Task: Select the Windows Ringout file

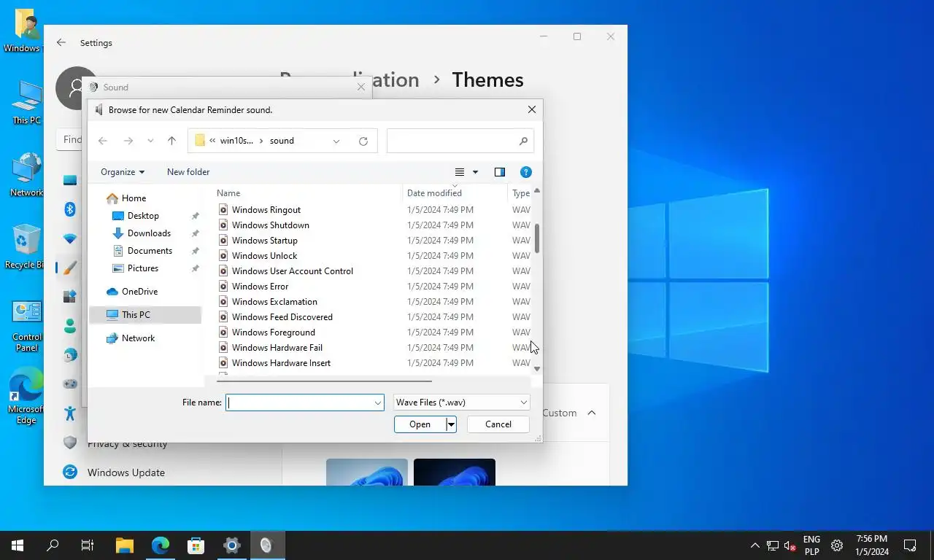Action: point(266,210)
